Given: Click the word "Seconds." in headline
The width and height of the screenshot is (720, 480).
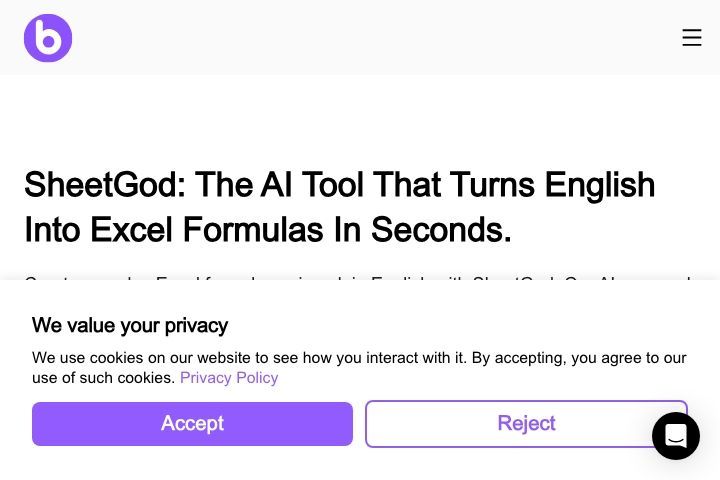Looking at the screenshot, I should (x=441, y=230).
